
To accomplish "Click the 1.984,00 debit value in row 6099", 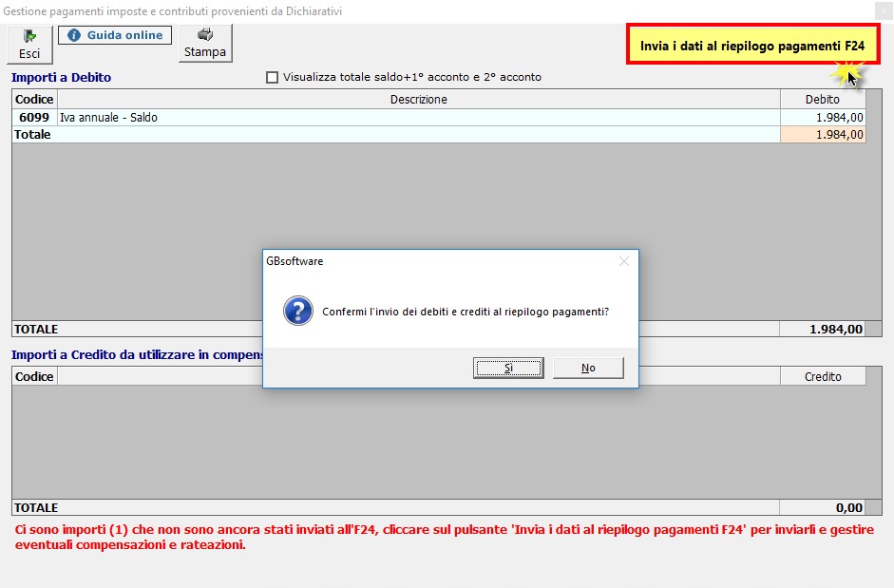I will click(823, 118).
